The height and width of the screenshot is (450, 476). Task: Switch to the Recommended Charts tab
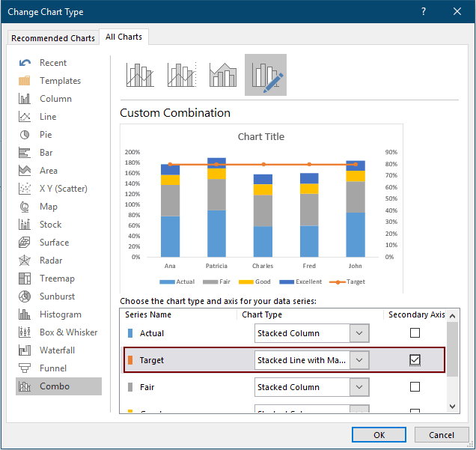pyautogui.click(x=53, y=38)
